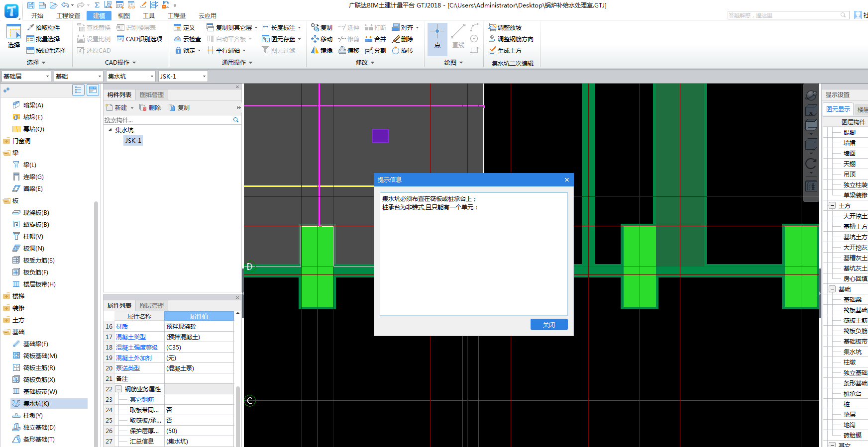Viewport: 868px width, 447px height.
Task: Click the 合并 merge tool
Action: pos(375,39)
